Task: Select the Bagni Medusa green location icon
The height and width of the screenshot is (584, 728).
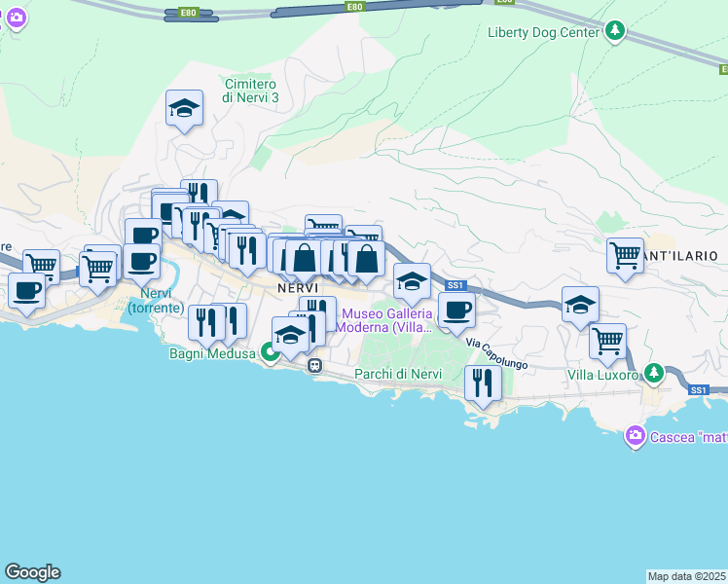Action: [x=273, y=352]
